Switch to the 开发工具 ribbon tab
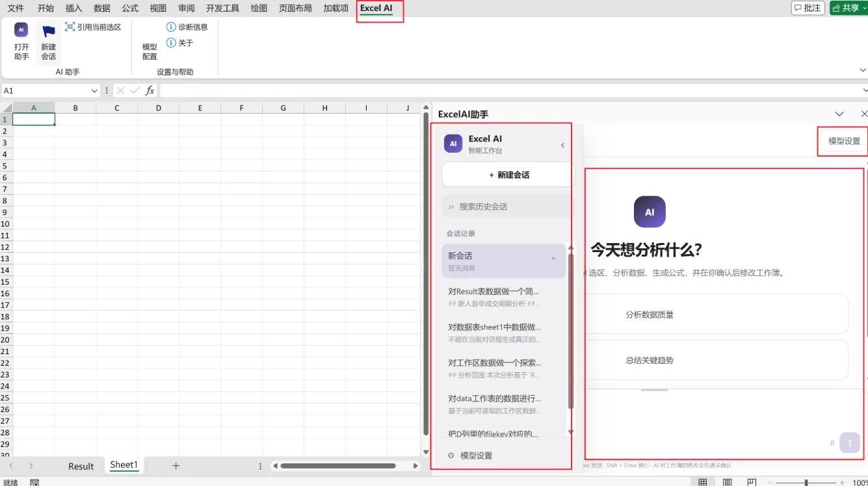This screenshot has width=868, height=486. pyautogui.click(x=222, y=8)
